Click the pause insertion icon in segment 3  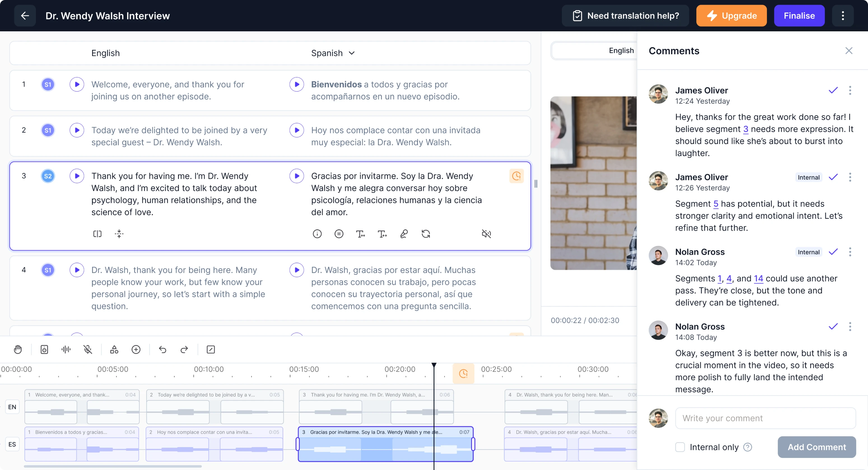[339, 234]
